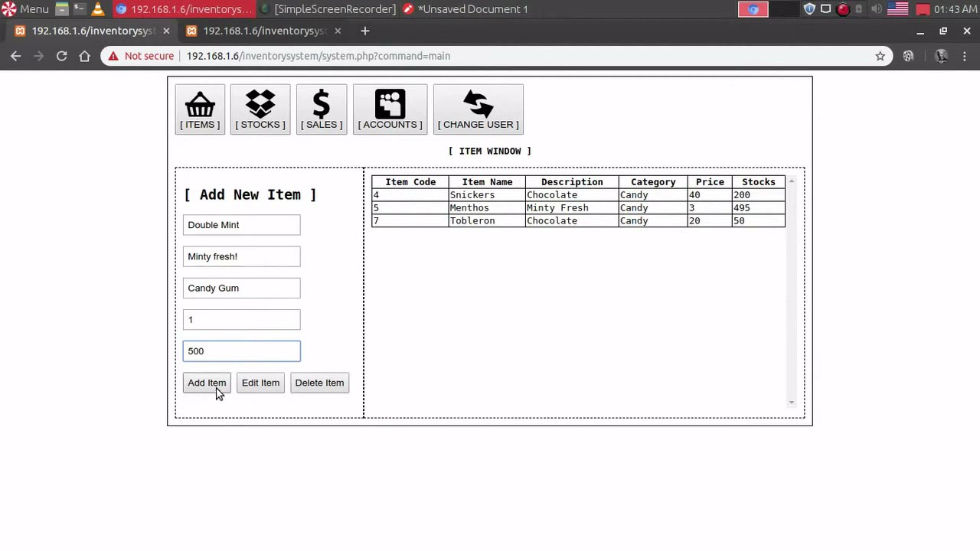This screenshot has width=980, height=551.
Task: Open the ITEMS basket icon
Action: (200, 109)
